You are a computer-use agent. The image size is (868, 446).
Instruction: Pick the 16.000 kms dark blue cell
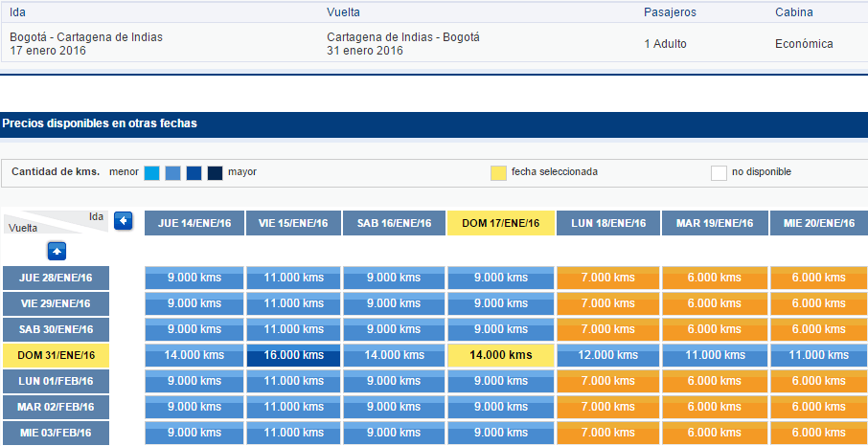click(293, 355)
